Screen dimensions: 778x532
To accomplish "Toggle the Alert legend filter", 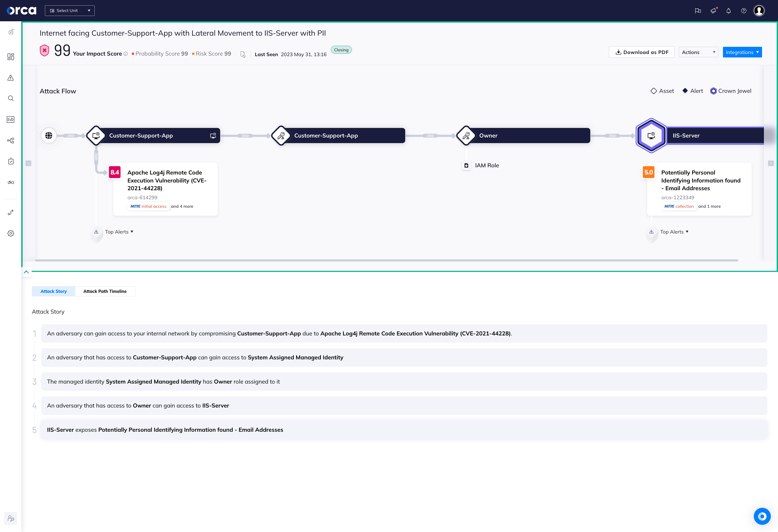I will coord(692,91).
